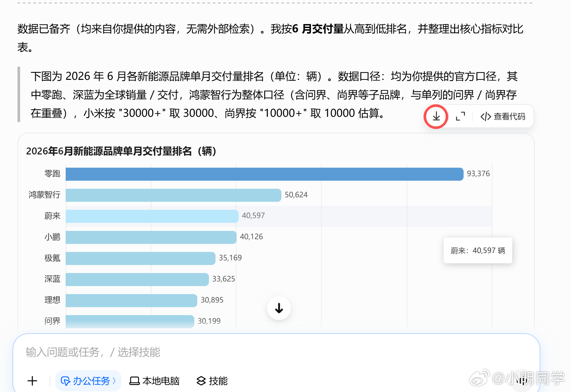This screenshot has height=392, width=570.
Task: Click the bold text 6 月交付量
Action: point(318,29)
